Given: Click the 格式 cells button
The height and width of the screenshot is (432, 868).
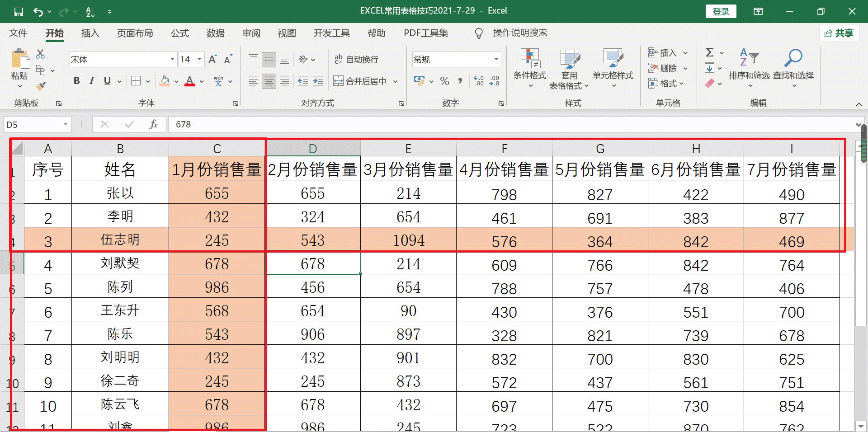Looking at the screenshot, I should [666, 84].
